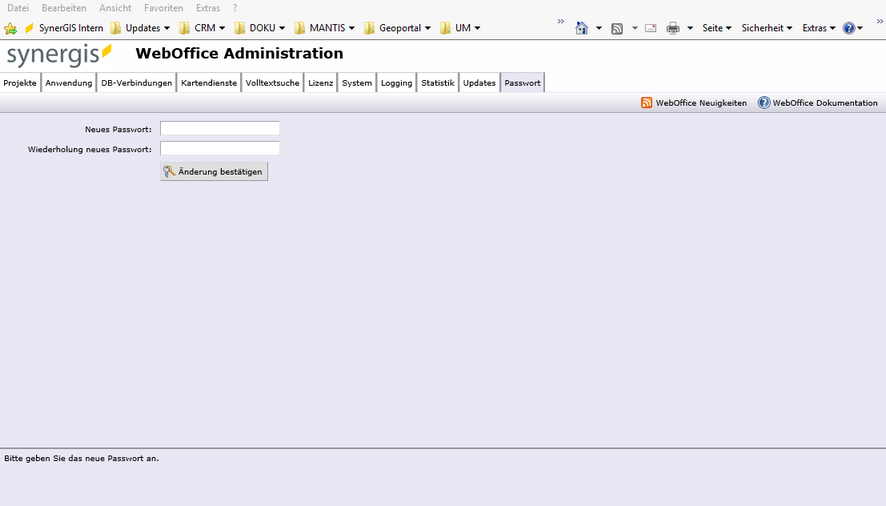Screen dimensions: 886x506
Task: Switch to the Volltextsuche tab
Action: [x=272, y=83]
